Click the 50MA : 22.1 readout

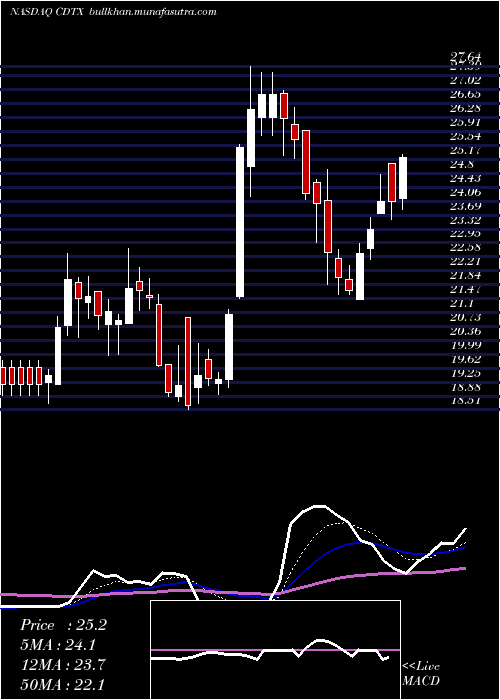tap(63, 684)
